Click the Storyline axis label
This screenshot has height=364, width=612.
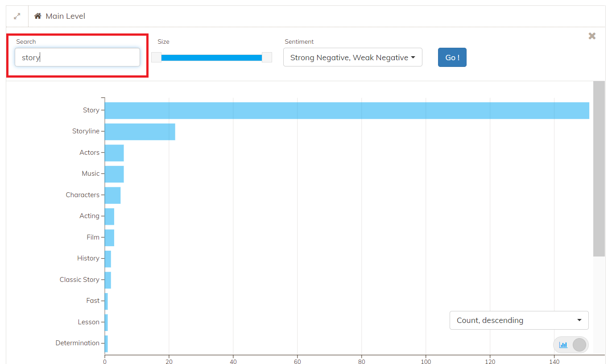pyautogui.click(x=86, y=131)
